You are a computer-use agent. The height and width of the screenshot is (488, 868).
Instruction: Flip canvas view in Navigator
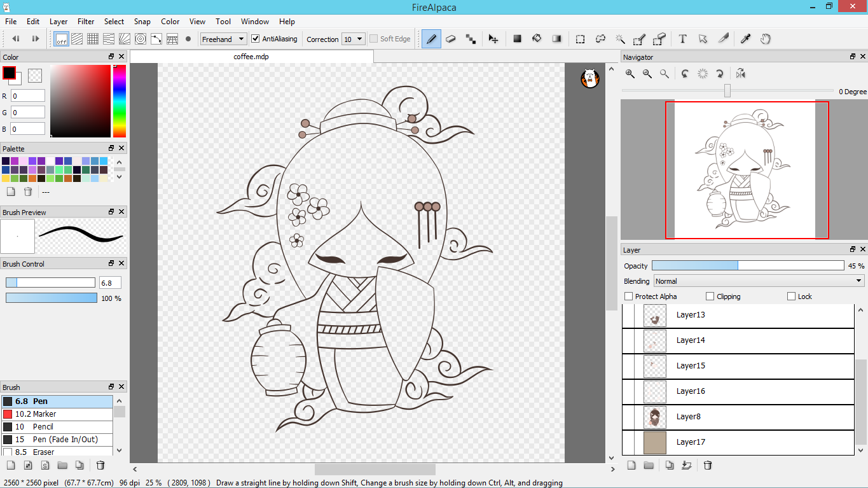[740, 74]
